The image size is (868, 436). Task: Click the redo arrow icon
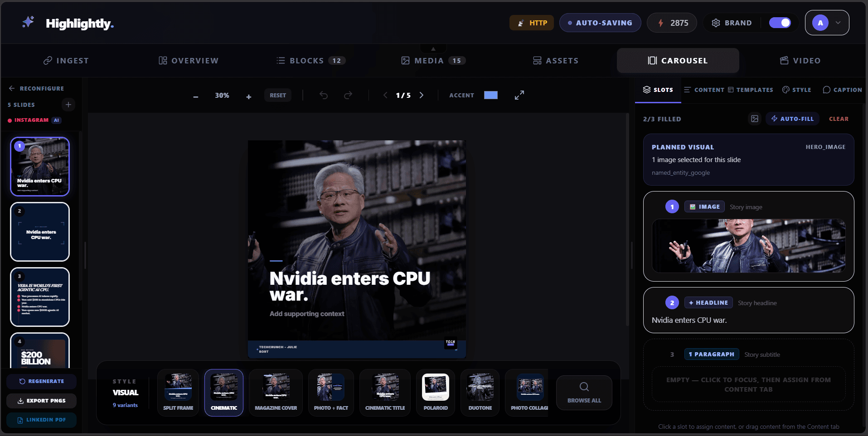348,95
